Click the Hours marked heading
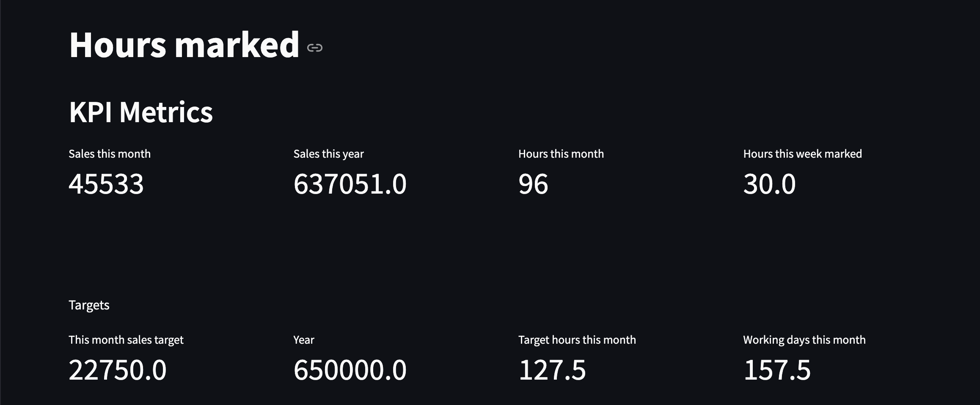Viewport: 980px width, 405px height. click(x=184, y=44)
